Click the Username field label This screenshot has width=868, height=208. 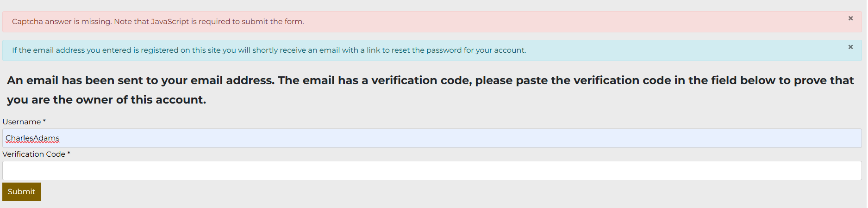[x=21, y=122]
